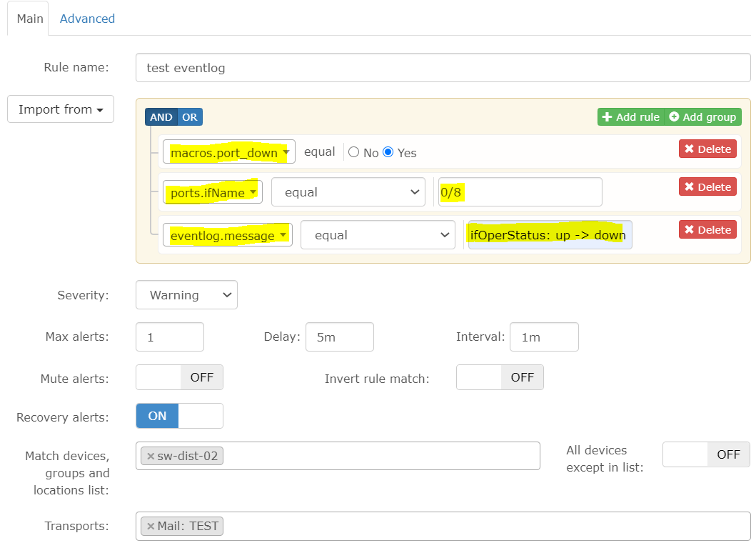Select the Yes radio for macros.port_down
Image resolution: width=756 pixels, height=543 pixels.
point(388,152)
